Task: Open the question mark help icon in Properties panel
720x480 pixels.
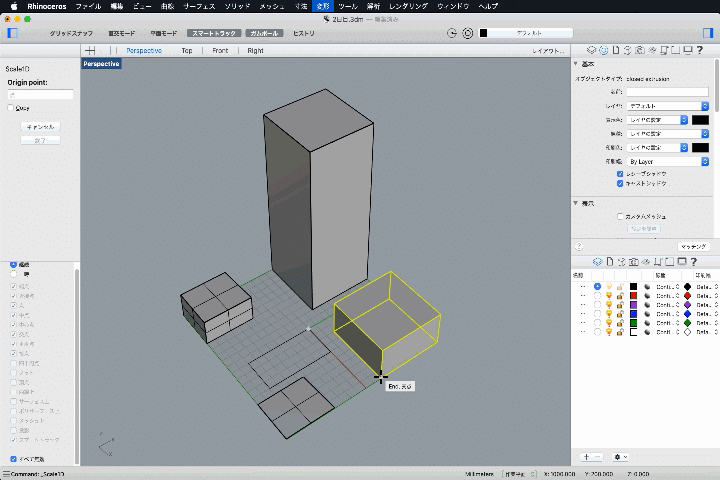Action: (x=699, y=50)
